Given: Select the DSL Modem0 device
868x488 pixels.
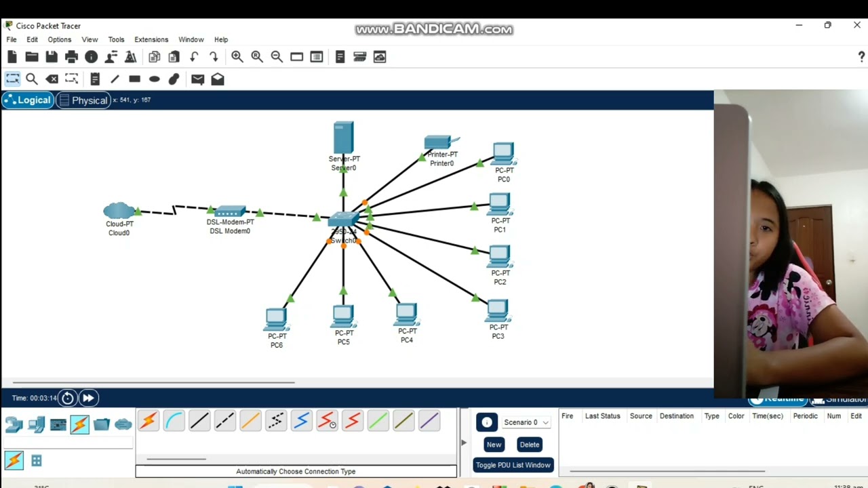Looking at the screenshot, I should click(230, 211).
